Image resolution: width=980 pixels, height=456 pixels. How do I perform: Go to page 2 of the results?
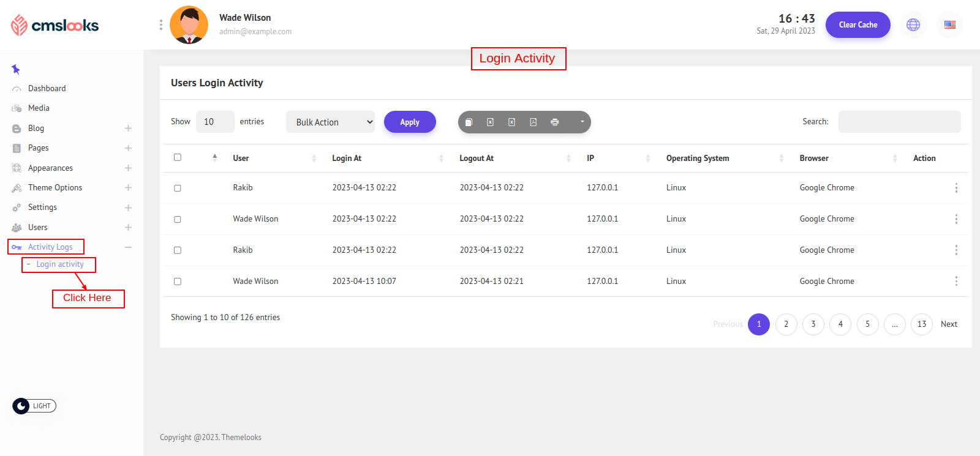pos(786,324)
